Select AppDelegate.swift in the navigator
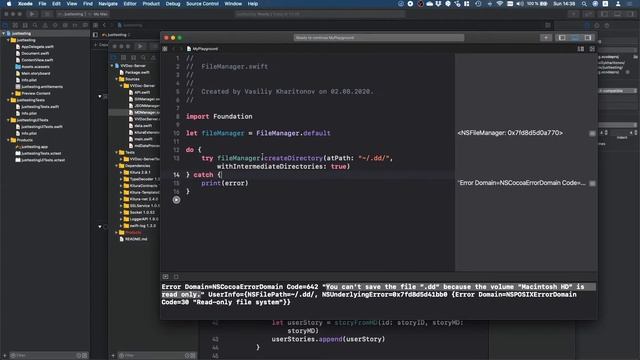640x360 pixels. (37, 47)
